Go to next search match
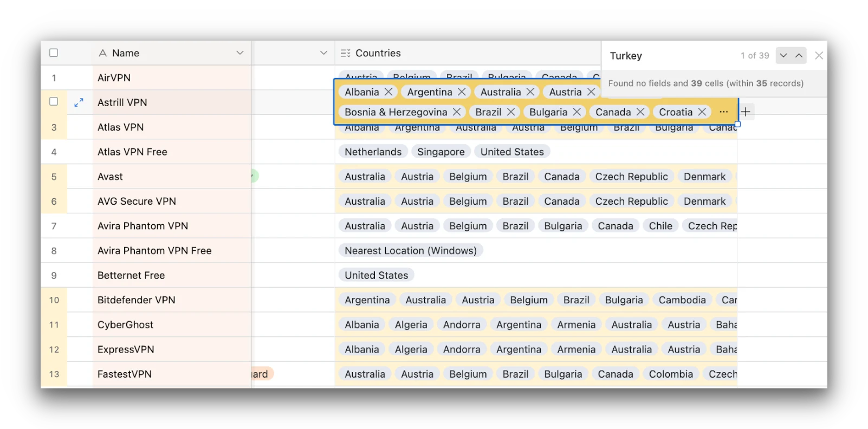 pos(783,55)
